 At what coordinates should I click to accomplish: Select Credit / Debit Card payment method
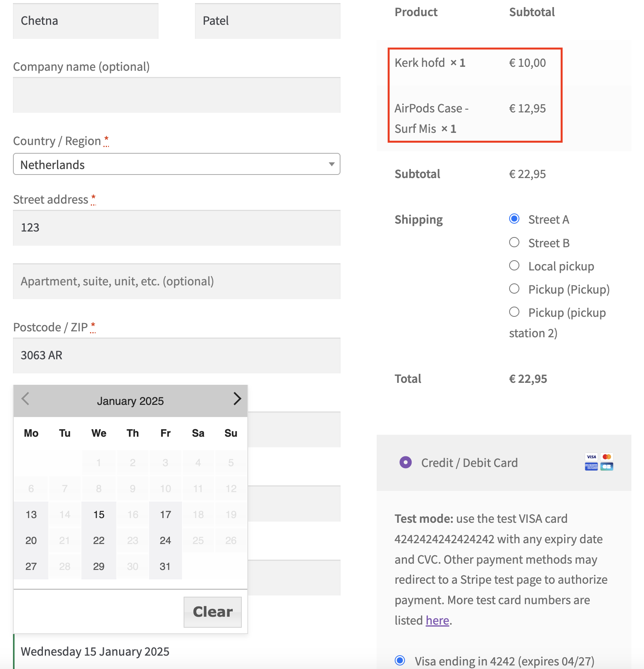pyautogui.click(x=406, y=463)
